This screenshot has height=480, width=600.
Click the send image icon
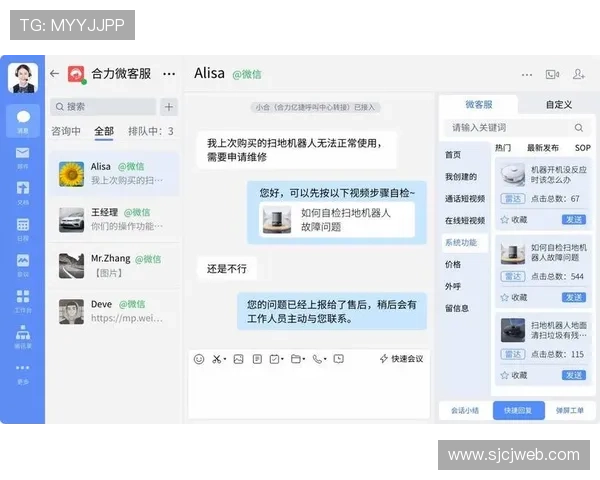click(x=238, y=359)
